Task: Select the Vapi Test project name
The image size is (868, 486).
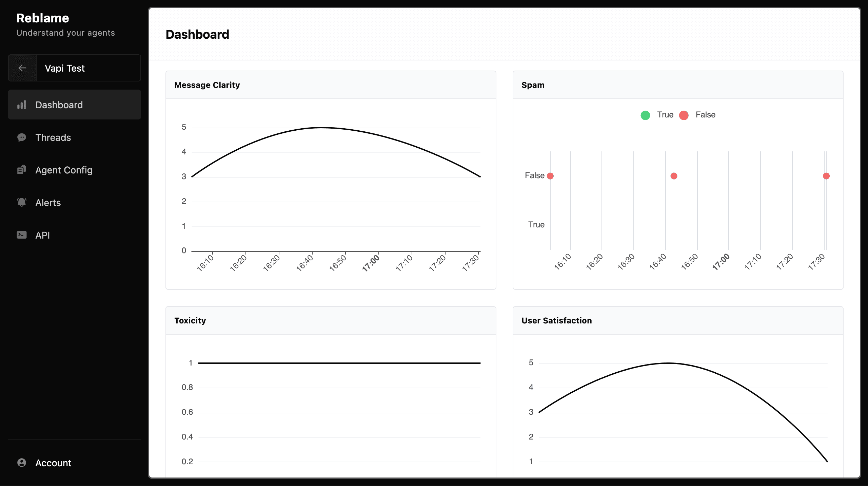Action: (65, 68)
